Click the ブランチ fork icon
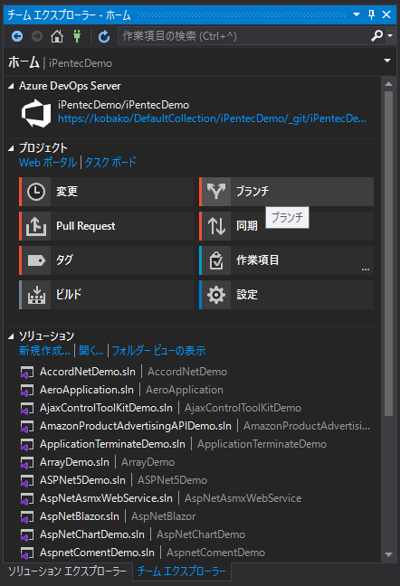Screen dimensions: 400x586 [216, 192]
